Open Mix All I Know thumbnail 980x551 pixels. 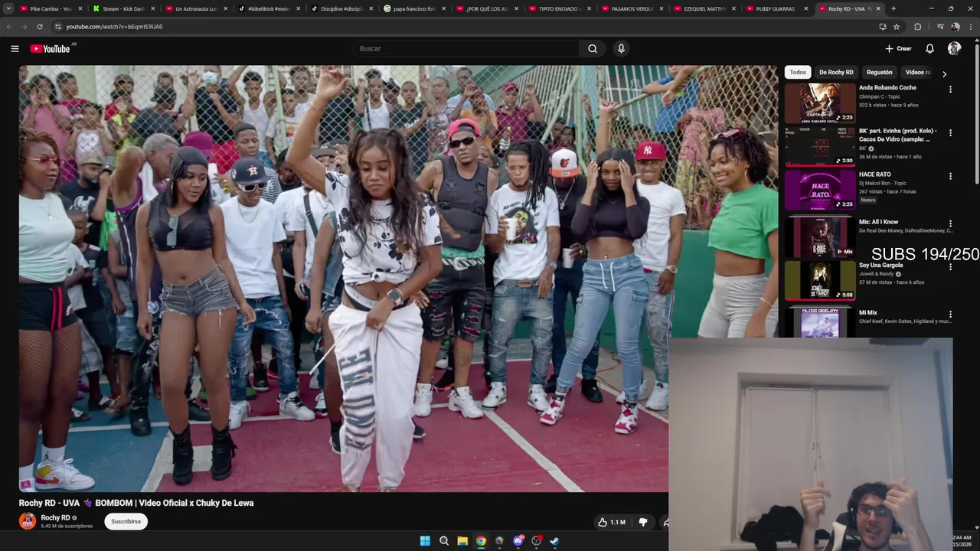(820, 236)
